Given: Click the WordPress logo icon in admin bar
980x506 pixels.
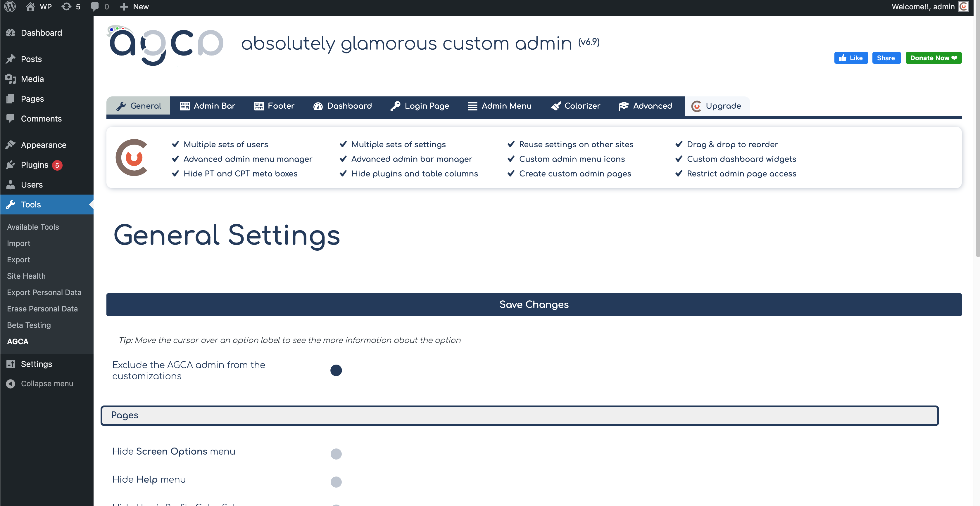Looking at the screenshot, I should (x=10, y=6).
